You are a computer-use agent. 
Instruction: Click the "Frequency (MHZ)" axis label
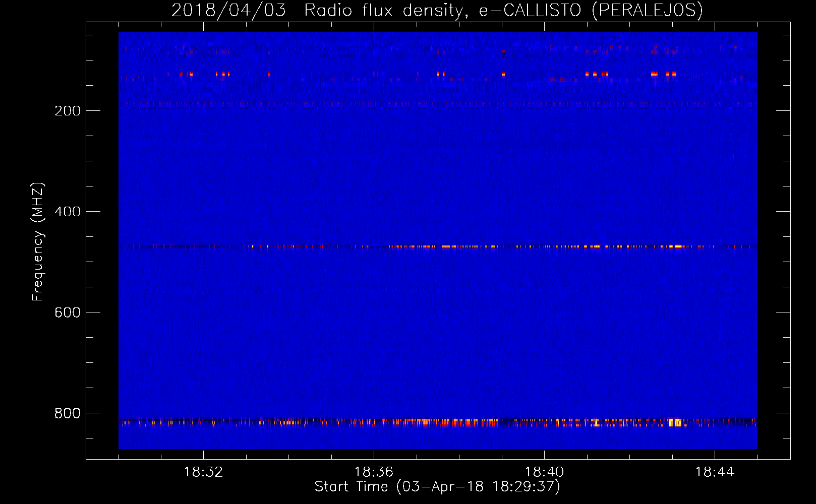(37, 241)
